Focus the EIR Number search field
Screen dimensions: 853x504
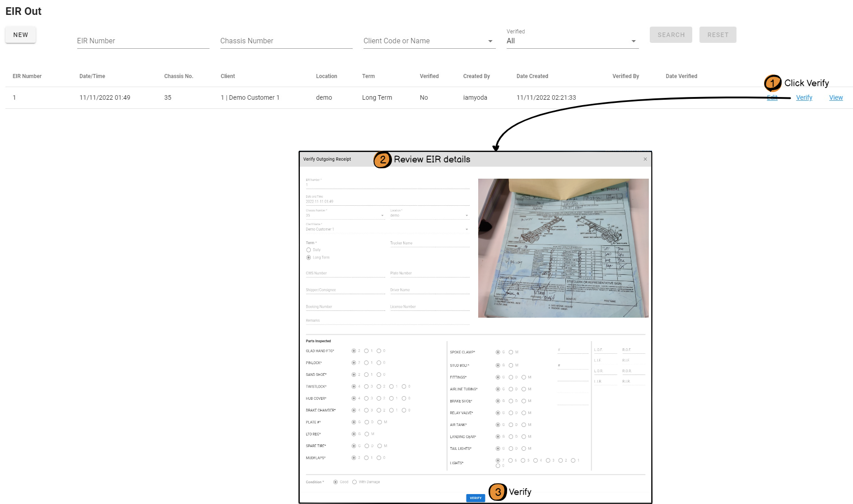coord(143,41)
